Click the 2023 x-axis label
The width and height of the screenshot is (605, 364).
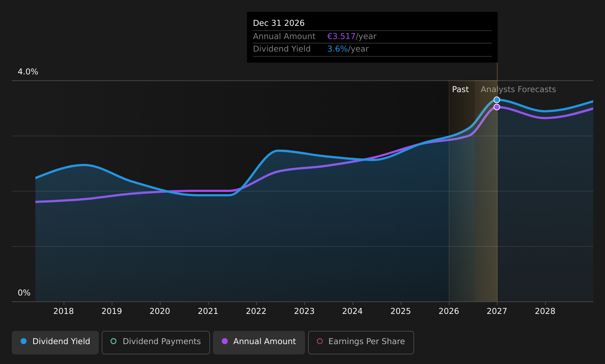tap(304, 311)
